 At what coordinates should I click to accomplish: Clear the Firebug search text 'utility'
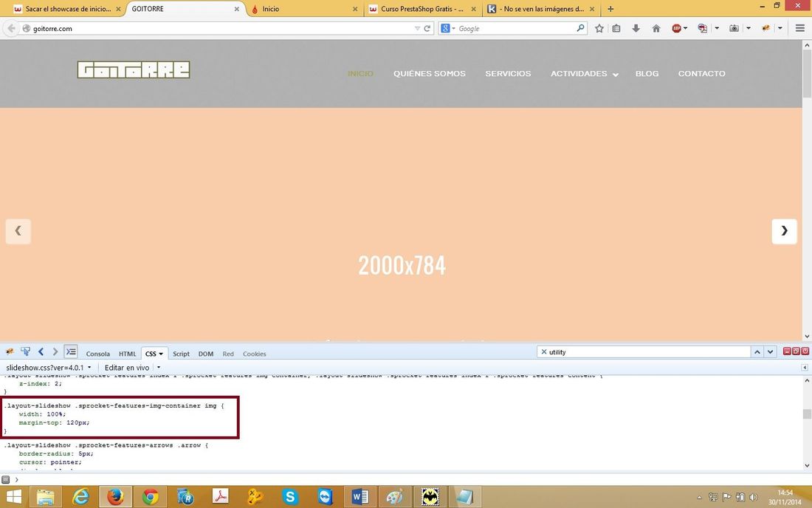pyautogui.click(x=544, y=351)
